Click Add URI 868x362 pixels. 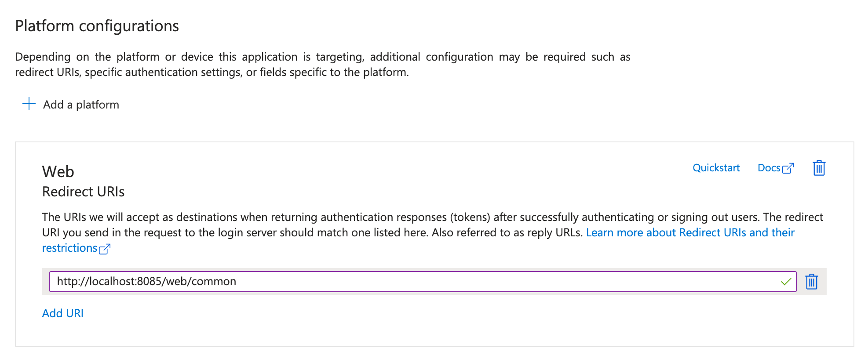point(62,313)
